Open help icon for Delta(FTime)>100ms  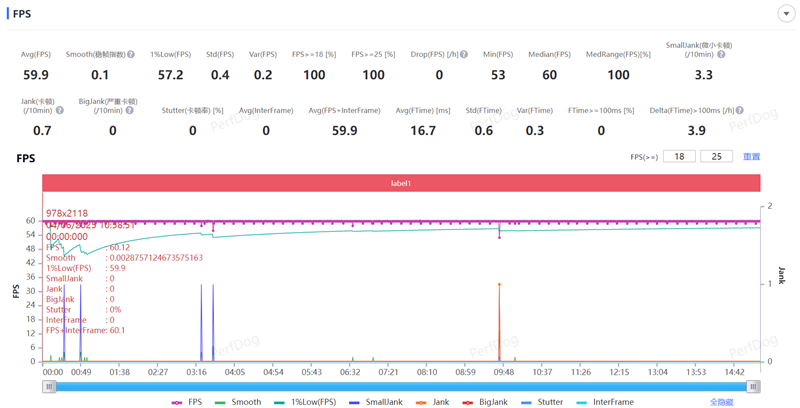coord(740,111)
